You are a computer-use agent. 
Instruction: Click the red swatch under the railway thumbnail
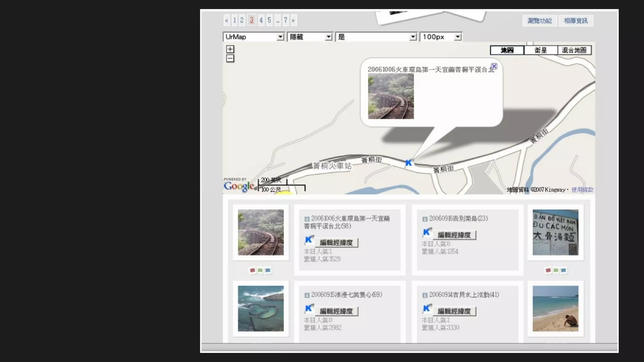(252, 270)
